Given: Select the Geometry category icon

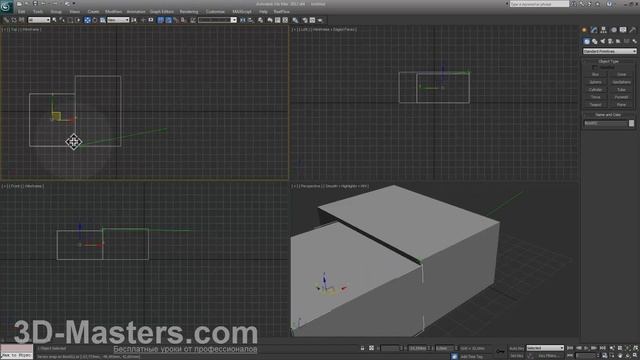Looking at the screenshot, I should coord(587,41).
